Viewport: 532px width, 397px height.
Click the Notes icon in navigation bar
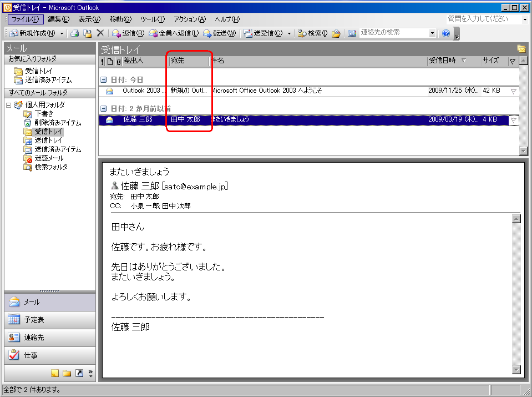coord(54,374)
